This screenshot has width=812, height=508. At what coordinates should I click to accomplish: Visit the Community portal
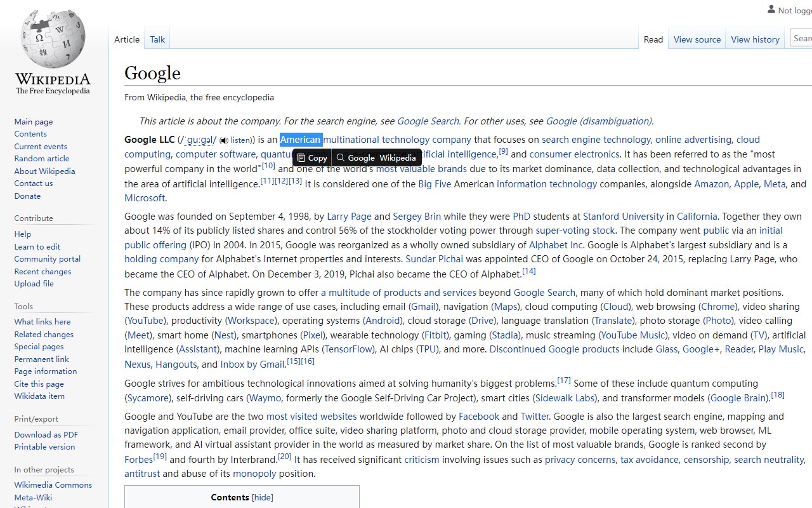coord(48,259)
